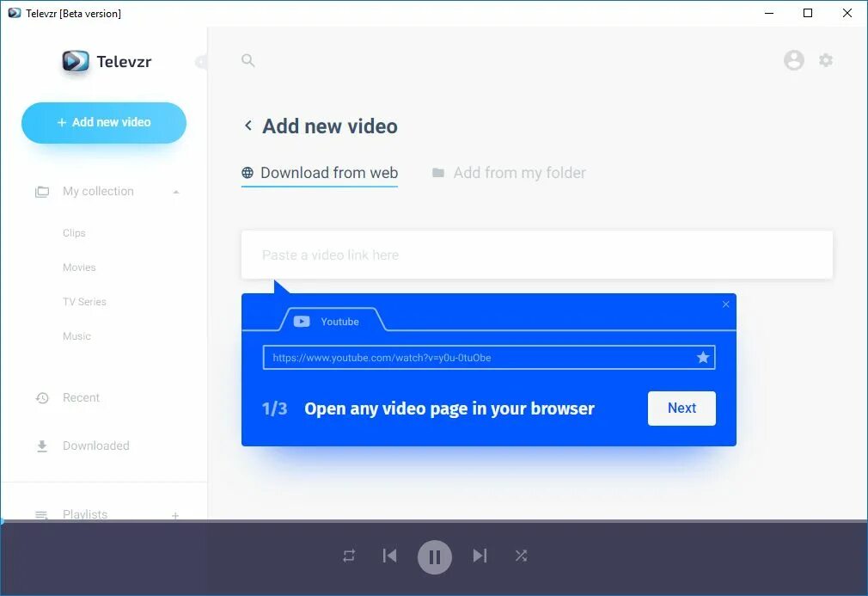Click the Add new video button

(x=103, y=122)
